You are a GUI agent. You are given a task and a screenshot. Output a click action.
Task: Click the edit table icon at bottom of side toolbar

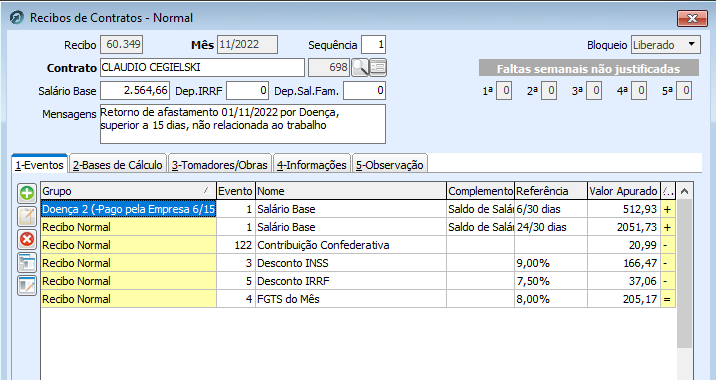[27, 285]
